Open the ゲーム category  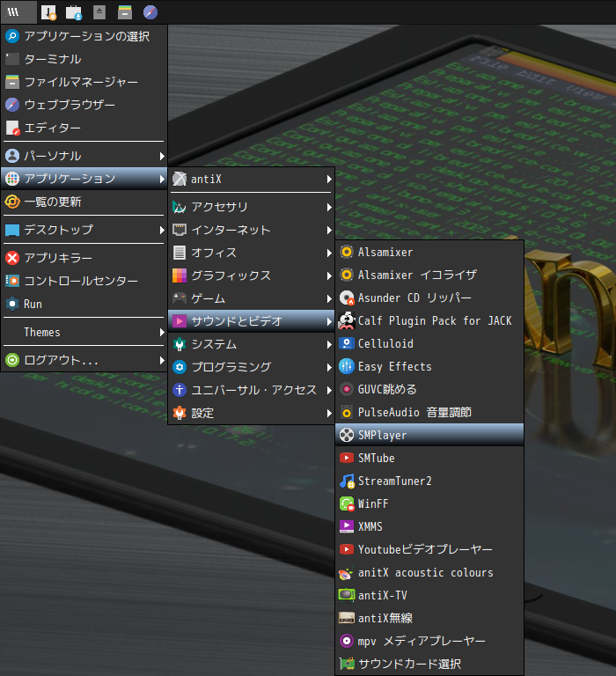(x=252, y=298)
